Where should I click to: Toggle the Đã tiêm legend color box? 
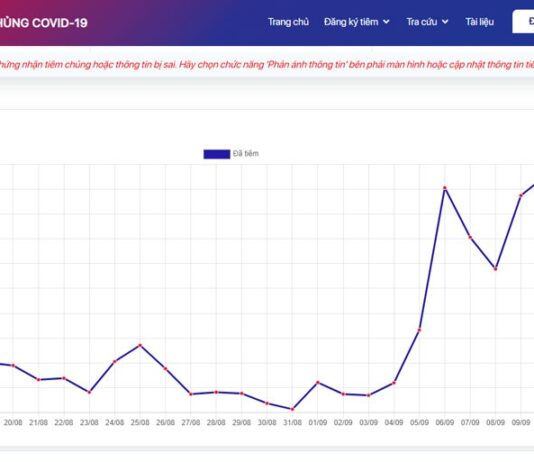click(217, 154)
